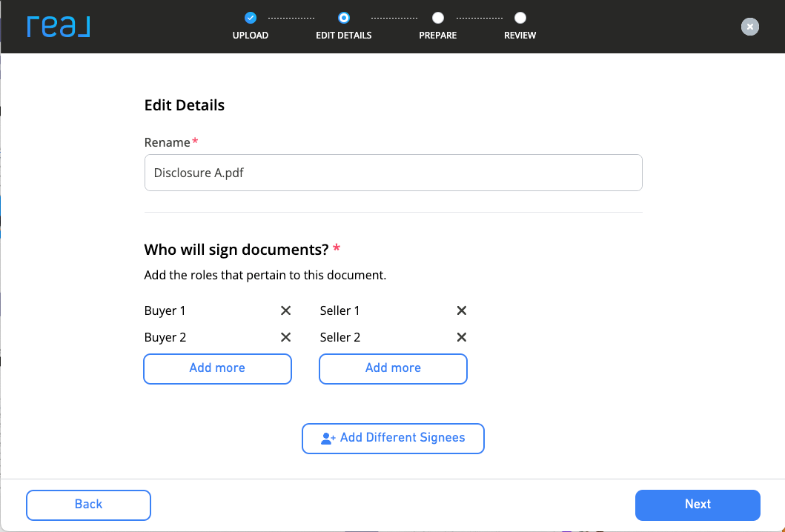The image size is (785, 532).
Task: Click the completed Upload step checkmark
Action: 251,18
